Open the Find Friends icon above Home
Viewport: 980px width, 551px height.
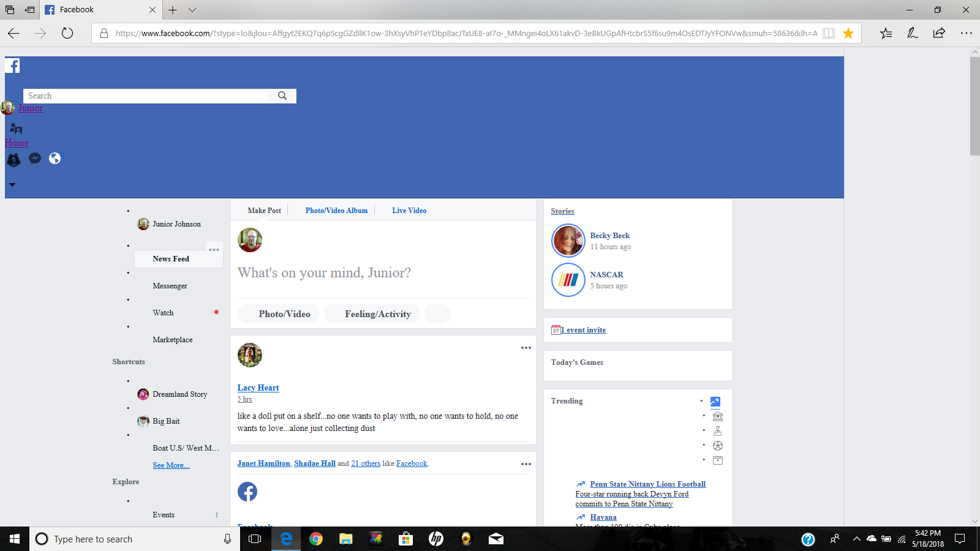16,129
